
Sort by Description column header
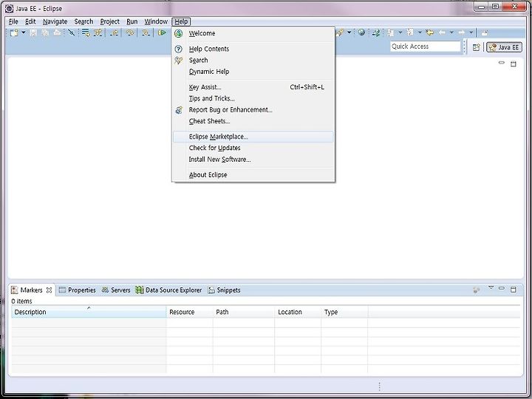point(89,312)
